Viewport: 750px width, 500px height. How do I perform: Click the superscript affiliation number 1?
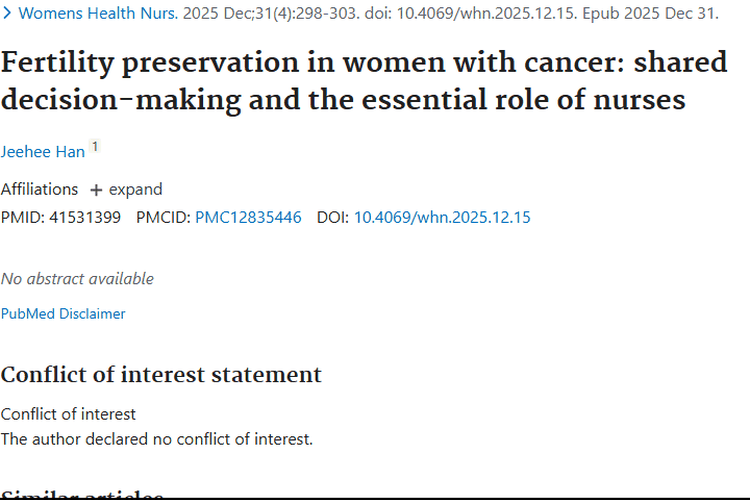pyautogui.click(x=95, y=147)
